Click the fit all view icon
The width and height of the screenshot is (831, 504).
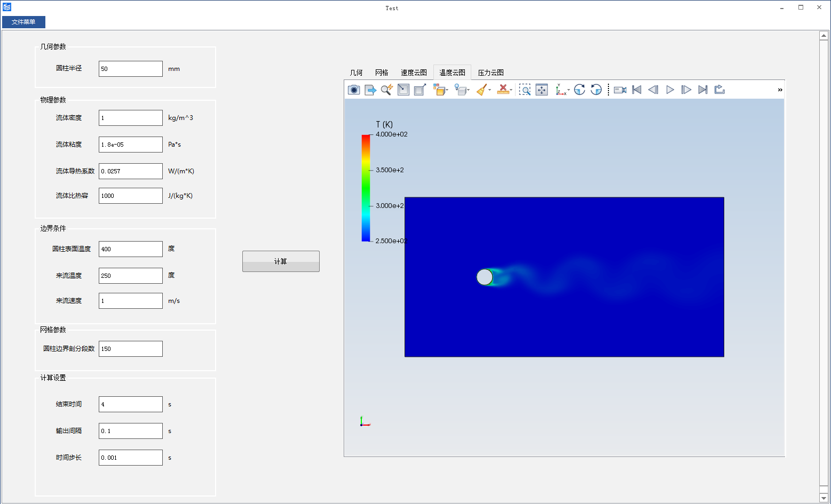542,90
